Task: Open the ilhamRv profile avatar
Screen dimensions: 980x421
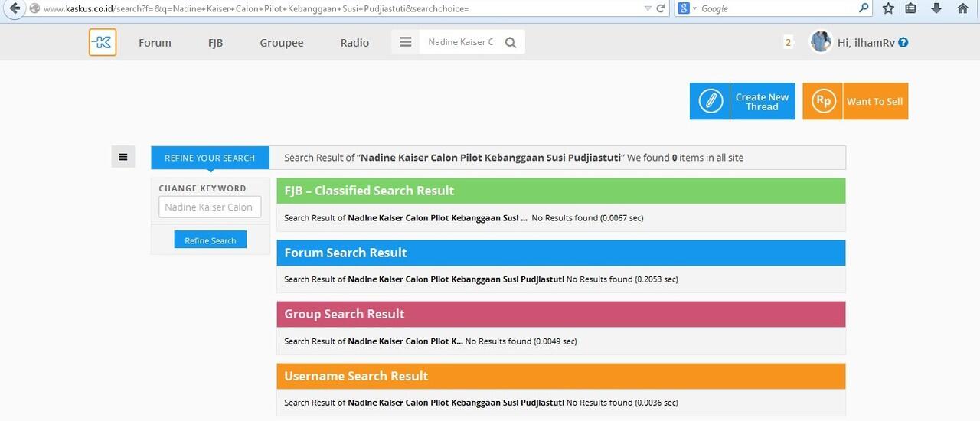Action: [x=821, y=41]
